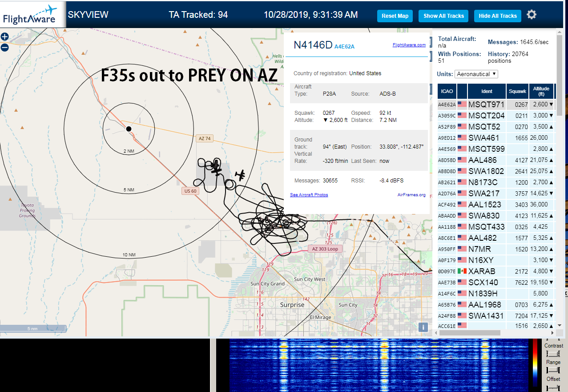Click US flag icon in SWA461 row

click(x=462, y=138)
